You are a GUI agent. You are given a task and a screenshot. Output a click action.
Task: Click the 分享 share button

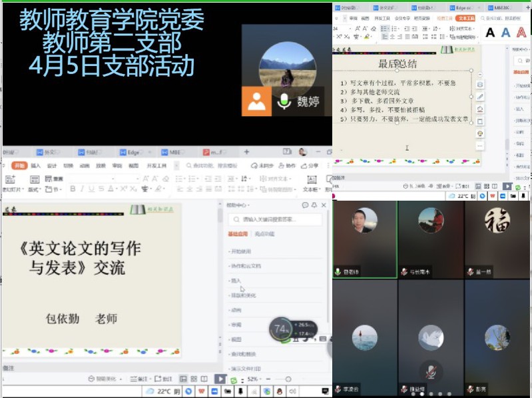(312, 165)
